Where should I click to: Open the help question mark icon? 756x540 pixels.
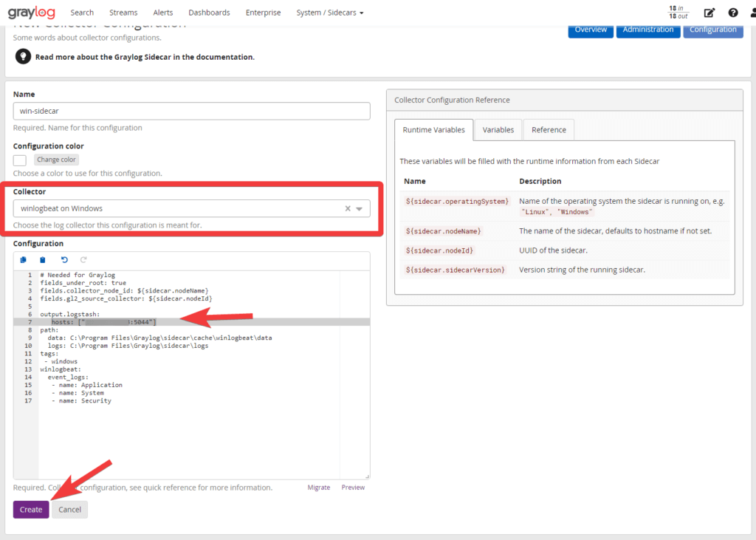pyautogui.click(x=733, y=13)
